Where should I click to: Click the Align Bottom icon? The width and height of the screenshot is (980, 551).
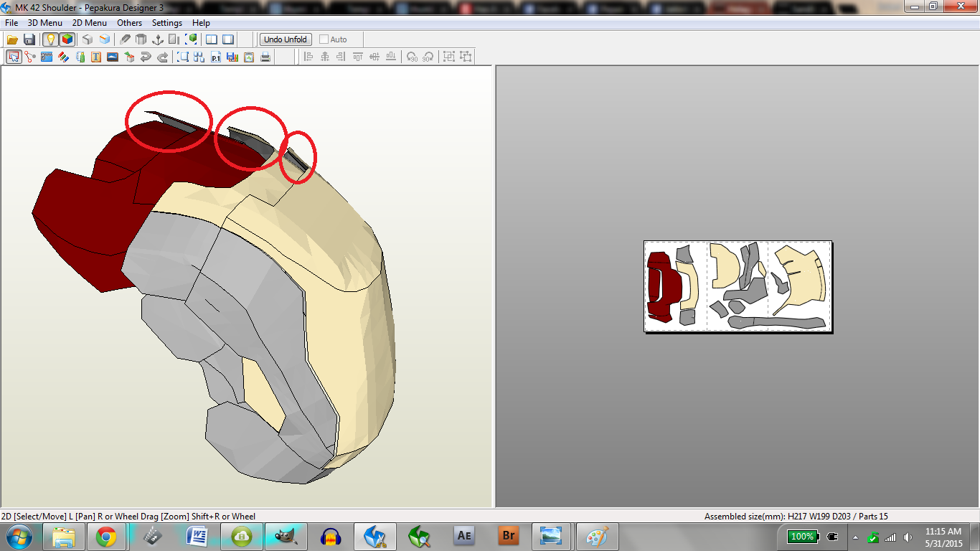(x=391, y=57)
